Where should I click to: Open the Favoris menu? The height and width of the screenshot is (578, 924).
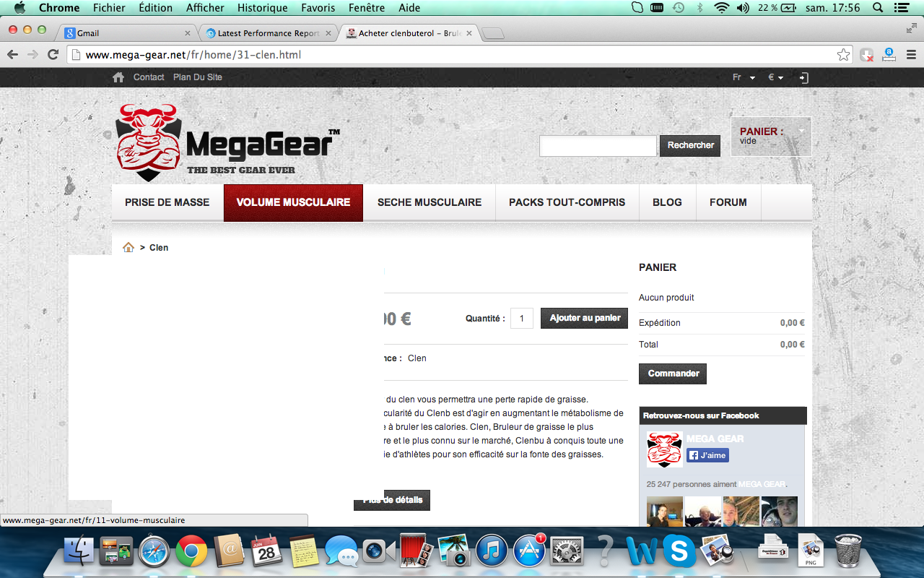coord(318,8)
